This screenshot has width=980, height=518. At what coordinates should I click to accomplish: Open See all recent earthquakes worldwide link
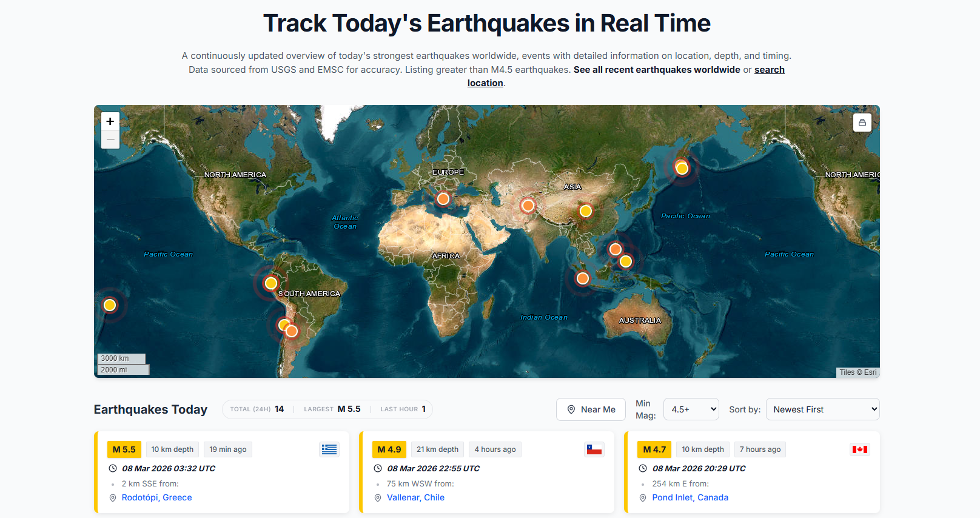pyautogui.click(x=656, y=70)
